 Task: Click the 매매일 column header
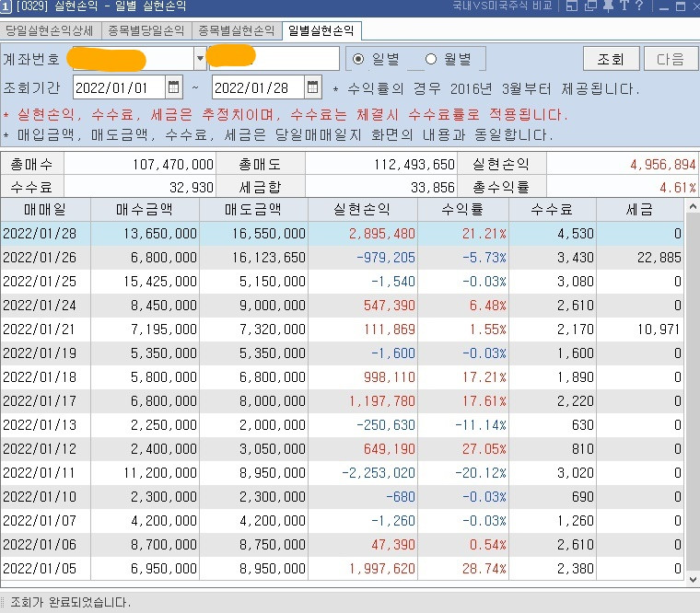[x=45, y=209]
